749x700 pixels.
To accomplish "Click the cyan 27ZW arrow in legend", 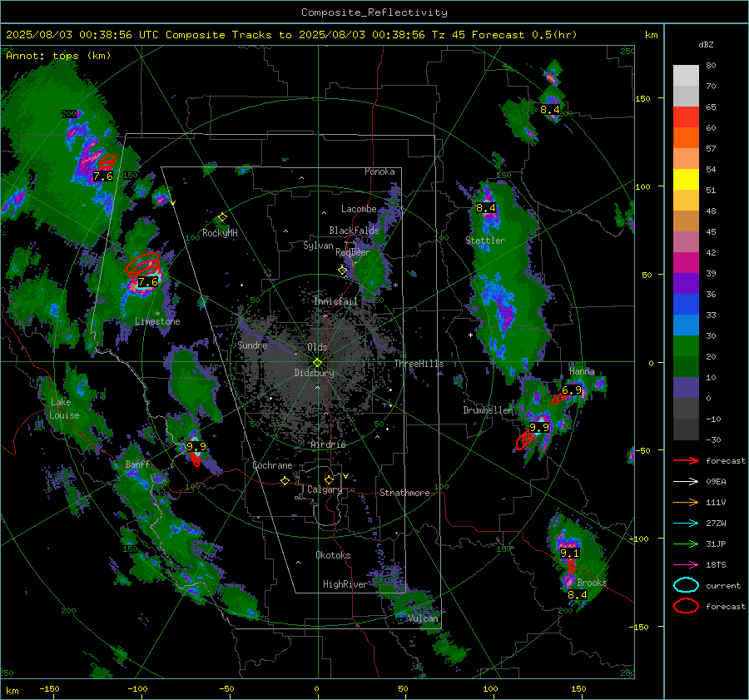I will point(686,524).
